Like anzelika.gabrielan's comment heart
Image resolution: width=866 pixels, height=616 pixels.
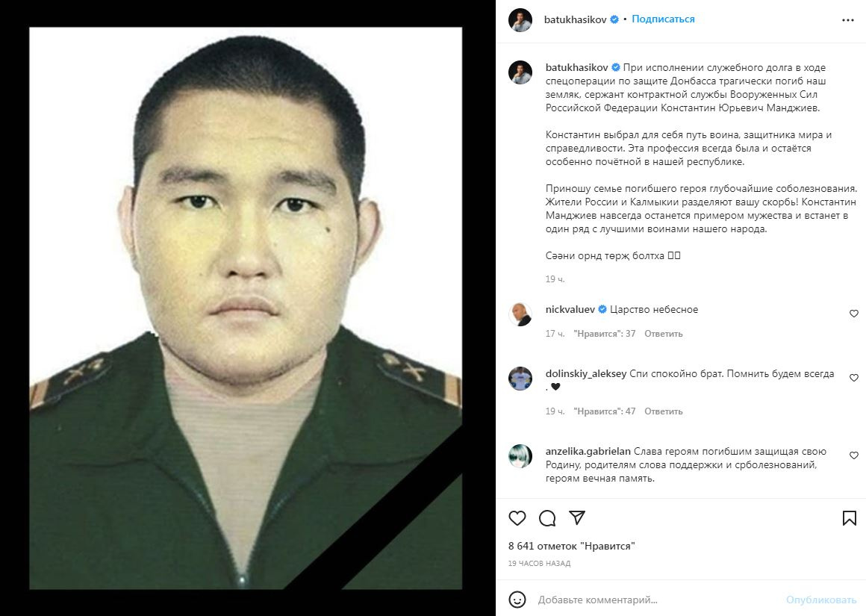point(854,455)
